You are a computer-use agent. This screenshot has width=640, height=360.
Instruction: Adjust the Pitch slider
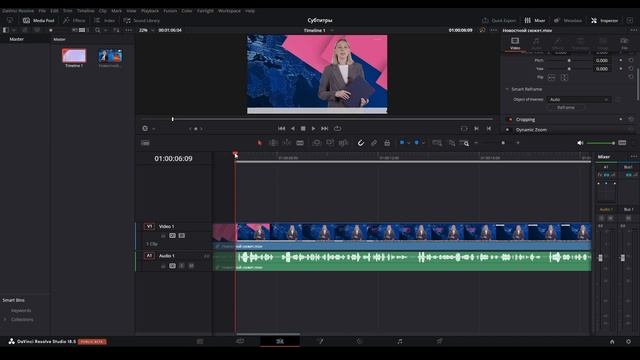click(569, 60)
